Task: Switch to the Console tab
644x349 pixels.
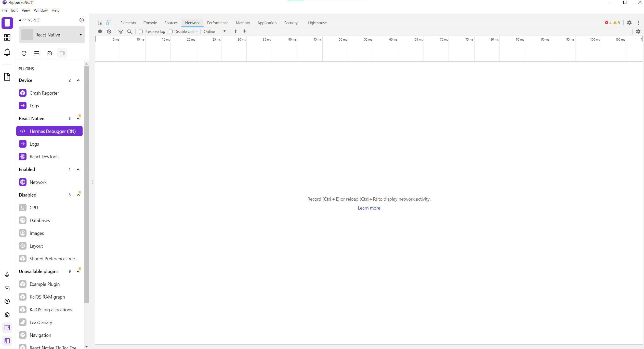Action: coord(150,23)
